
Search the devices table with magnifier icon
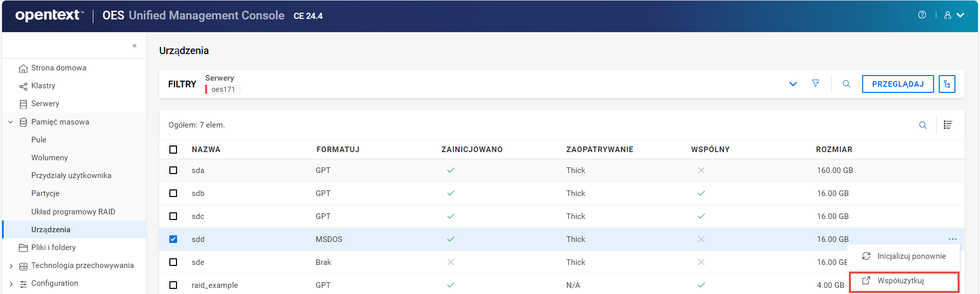point(923,125)
